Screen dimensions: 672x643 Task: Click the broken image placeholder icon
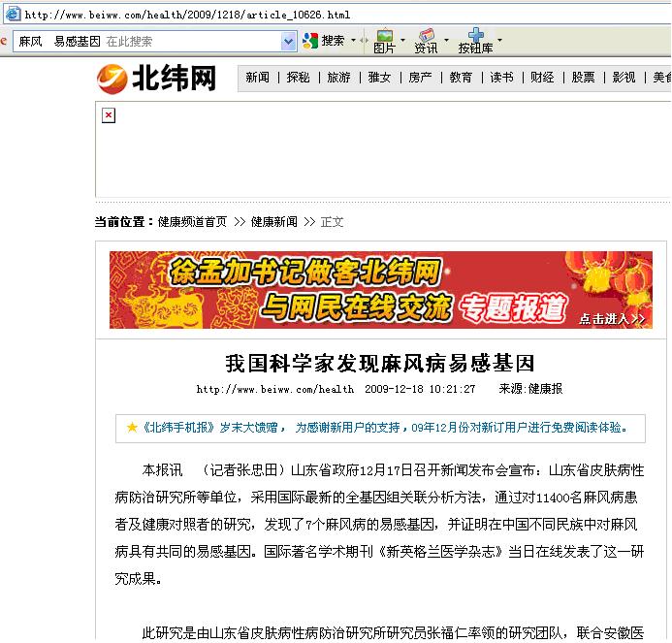coord(109,115)
